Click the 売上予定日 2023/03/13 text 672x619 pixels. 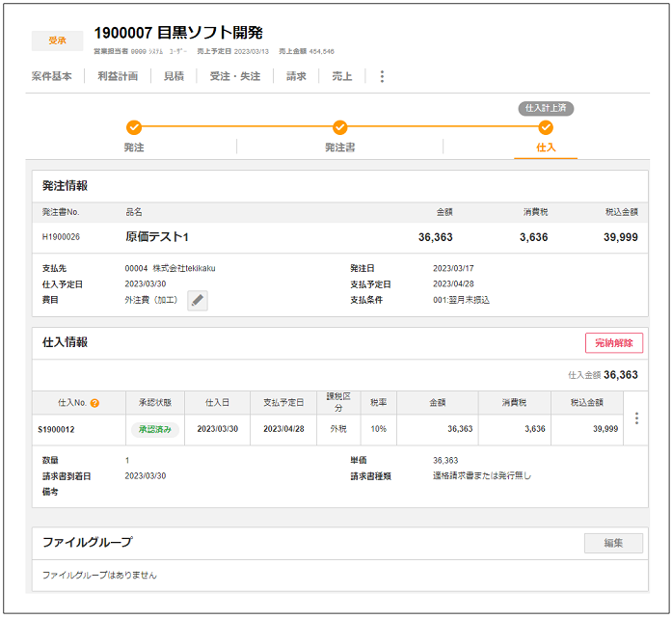(x=232, y=51)
